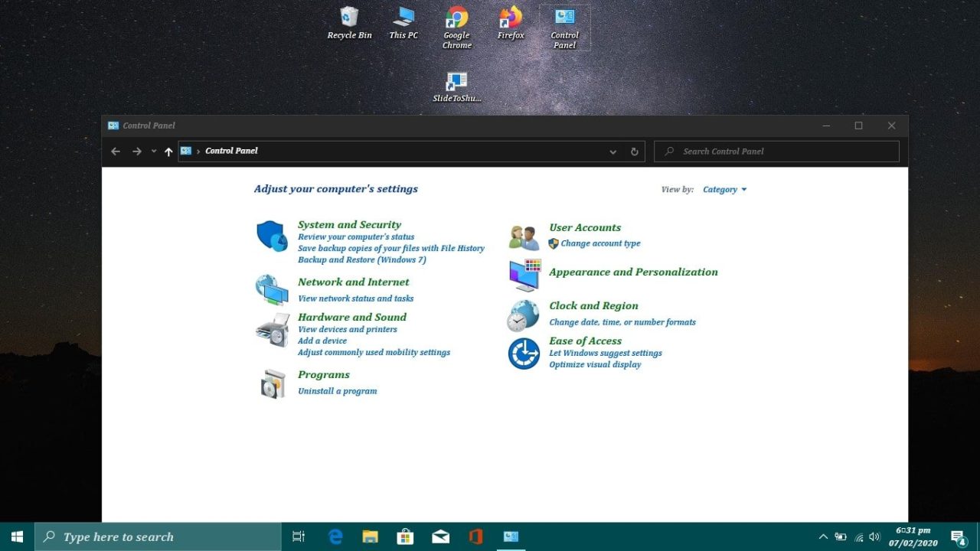The height and width of the screenshot is (551, 980).
Task: Open Appearance and Personalization heading
Action: pos(633,272)
